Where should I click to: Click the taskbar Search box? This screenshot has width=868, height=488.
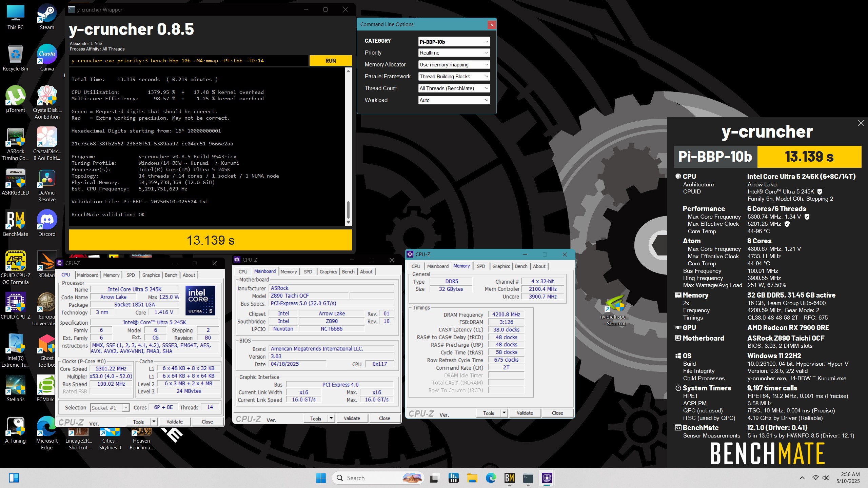(x=378, y=478)
